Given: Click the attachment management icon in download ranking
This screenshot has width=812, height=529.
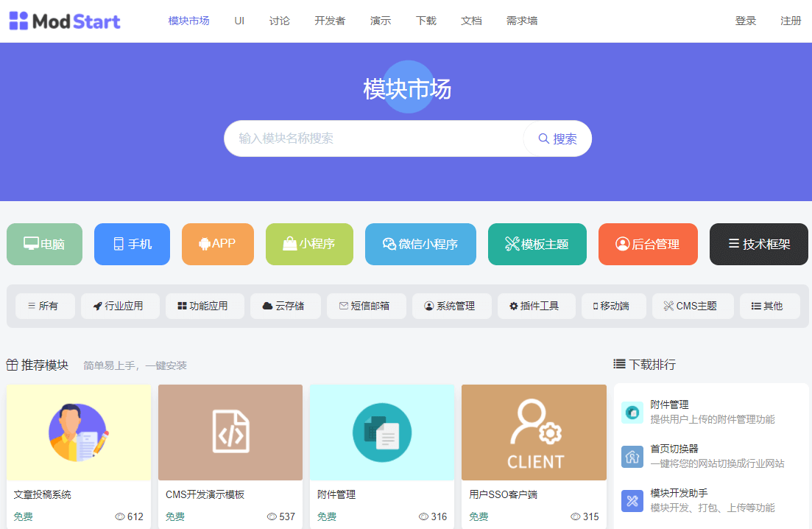Looking at the screenshot, I should 632,413.
